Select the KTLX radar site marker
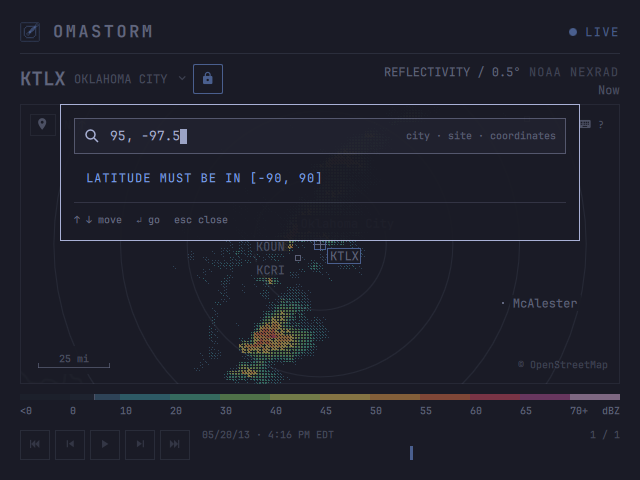This screenshot has height=480, width=640. [x=344, y=256]
